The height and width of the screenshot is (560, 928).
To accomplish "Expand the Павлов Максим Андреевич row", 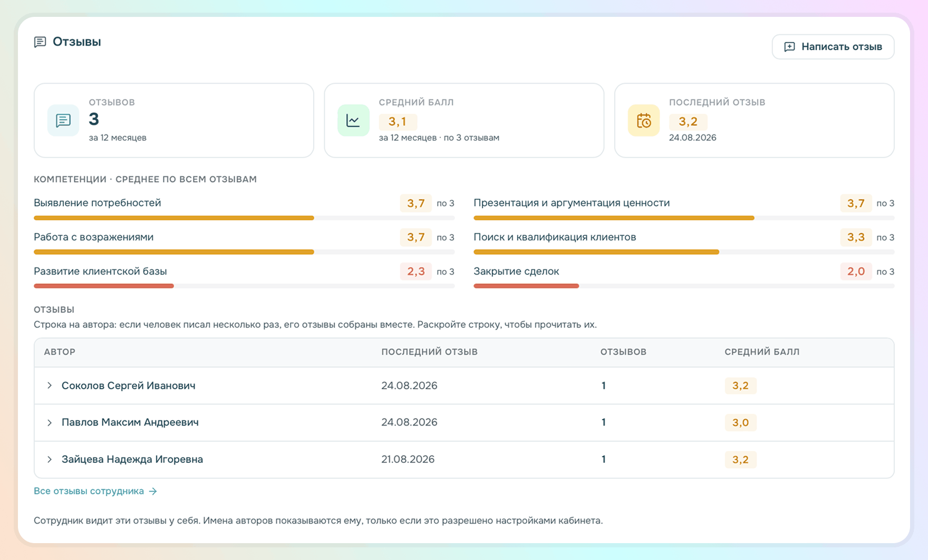I will 50,422.
